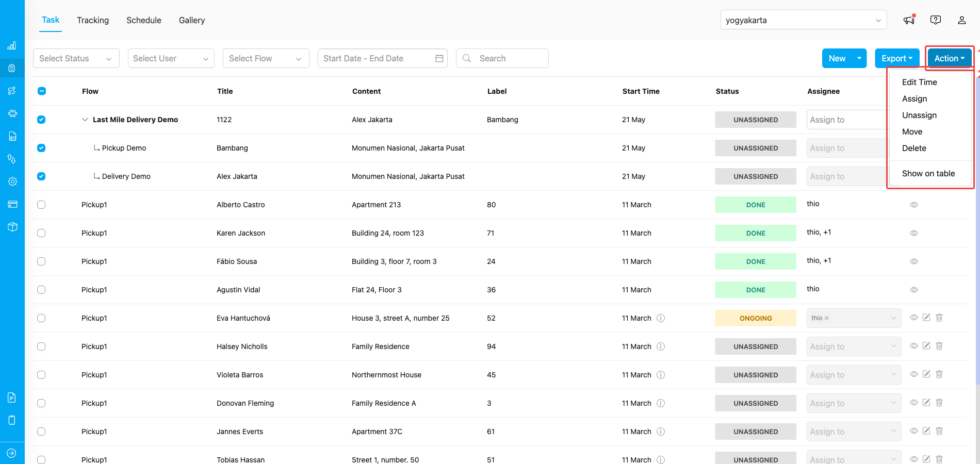Edit the Halsey Nicholls task
The height and width of the screenshot is (464, 980).
coord(926,346)
